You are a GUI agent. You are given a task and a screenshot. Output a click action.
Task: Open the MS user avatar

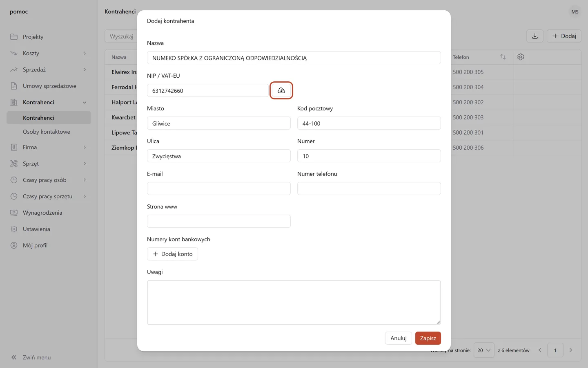575,12
